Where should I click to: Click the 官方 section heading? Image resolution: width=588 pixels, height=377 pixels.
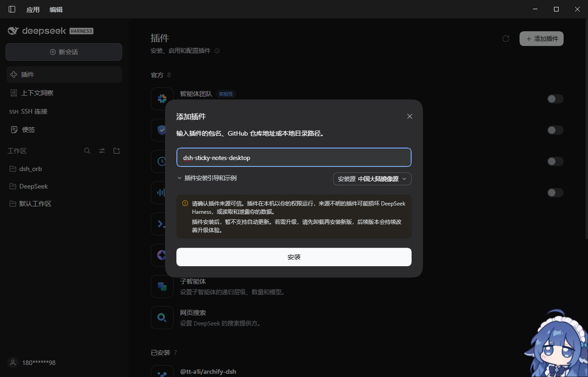[157, 75]
